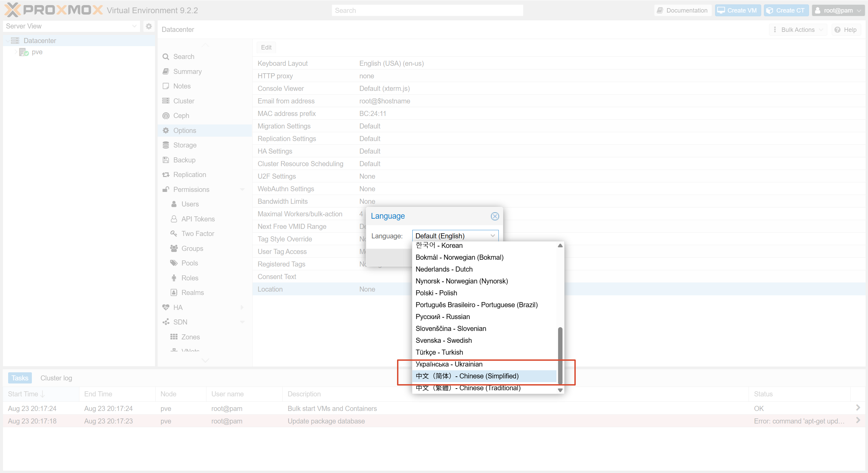Click the Datacenter server icon in tree
This screenshot has width=868, height=473.
click(x=15, y=41)
